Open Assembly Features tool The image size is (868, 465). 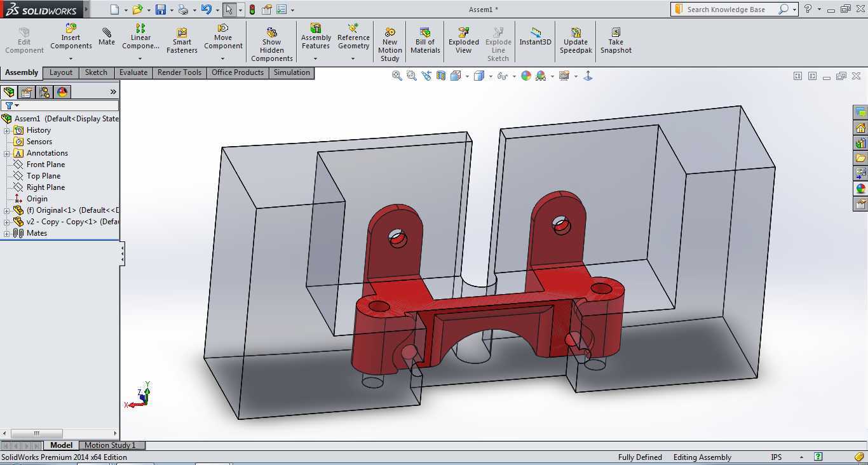pos(316,37)
